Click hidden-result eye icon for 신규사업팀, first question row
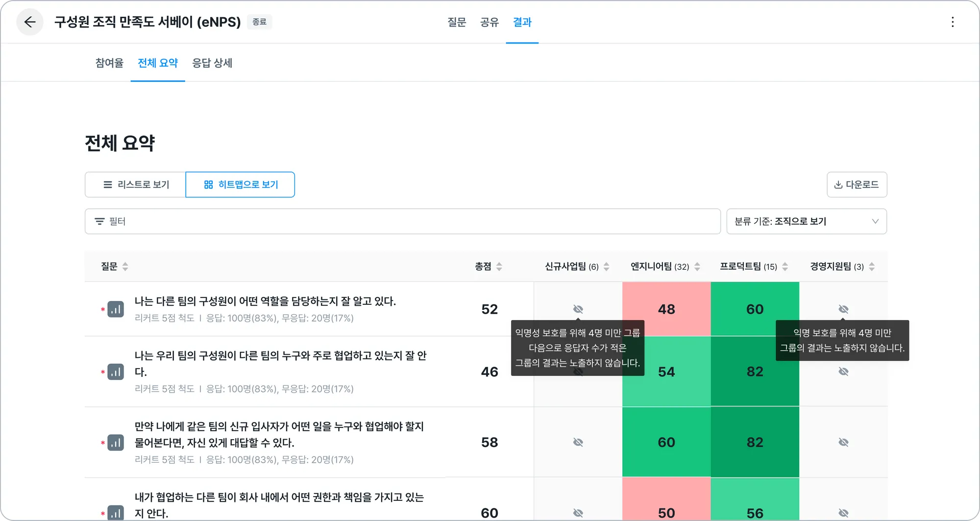 [578, 309]
